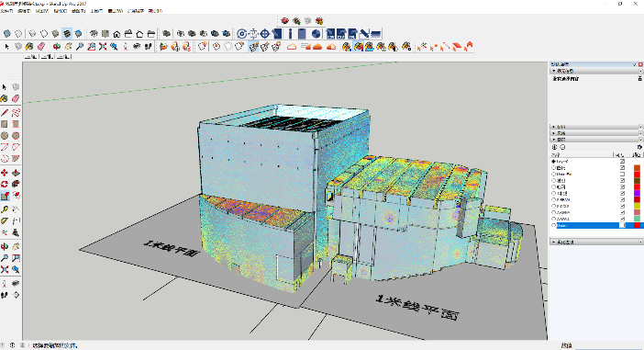Switch to Monochrome face style
Viewport: 644px width, 350px height.
(79, 33)
